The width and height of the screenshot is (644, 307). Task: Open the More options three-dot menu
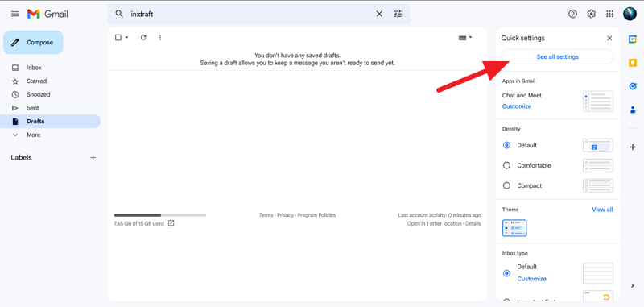(160, 37)
